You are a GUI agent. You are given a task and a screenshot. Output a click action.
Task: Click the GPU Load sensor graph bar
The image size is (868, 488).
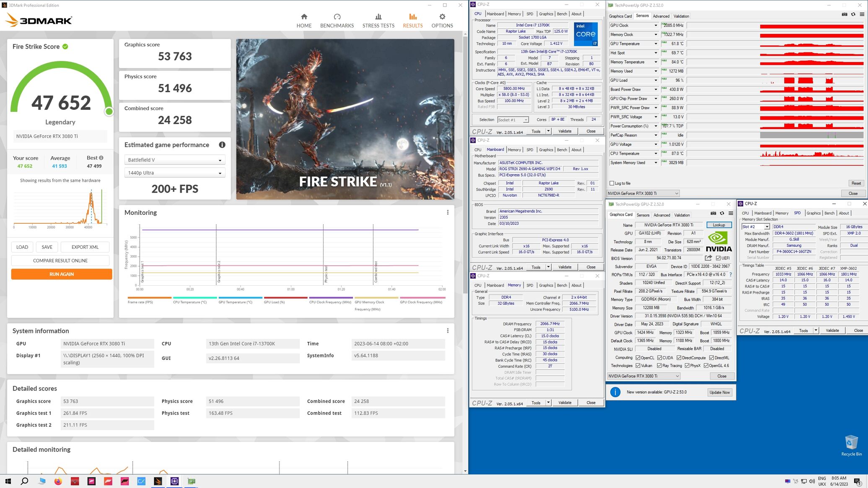pos(775,80)
